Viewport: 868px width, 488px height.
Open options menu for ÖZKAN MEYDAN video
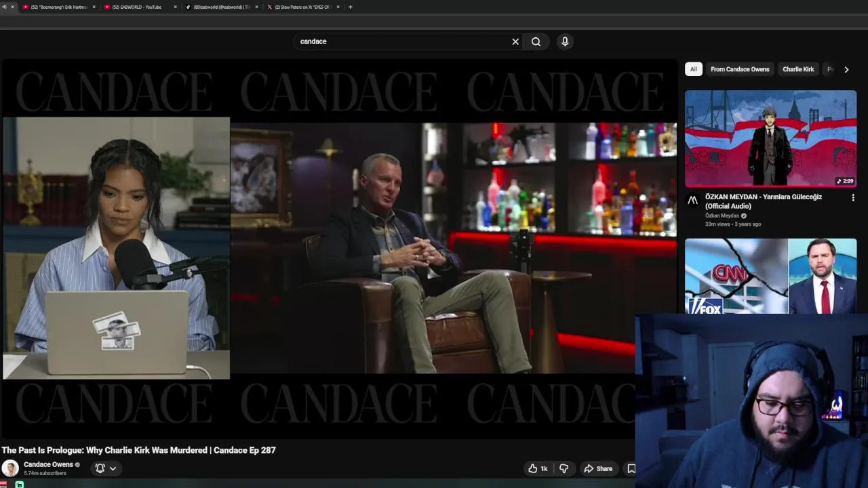(853, 198)
